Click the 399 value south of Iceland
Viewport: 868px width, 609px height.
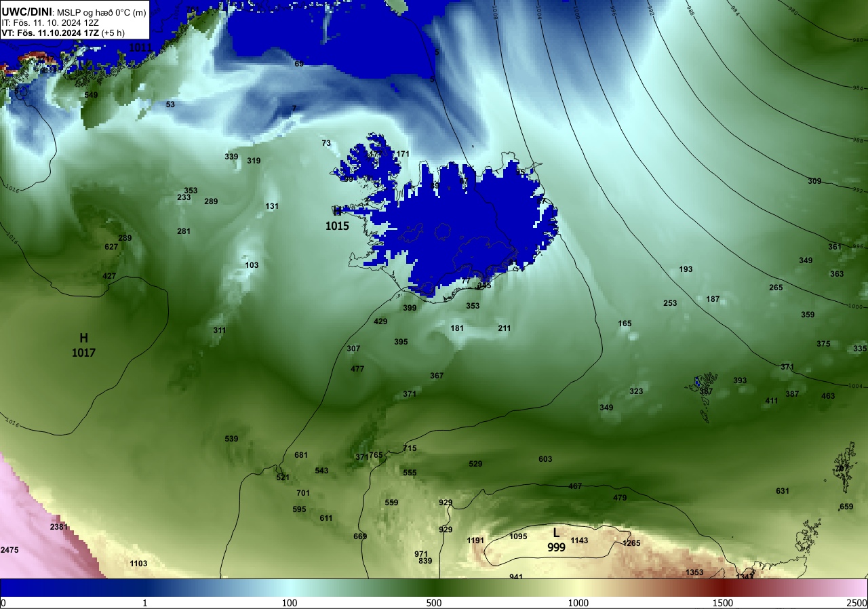tap(410, 308)
